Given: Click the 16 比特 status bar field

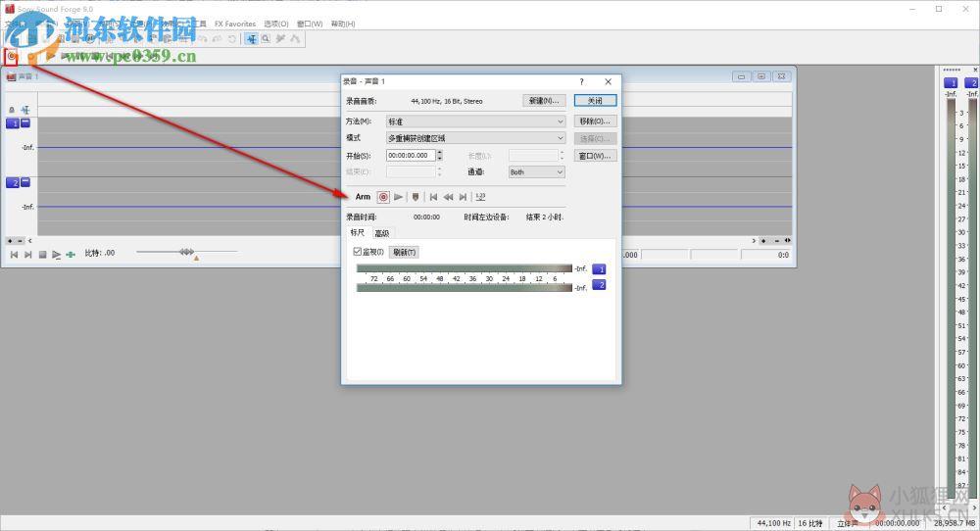Looking at the screenshot, I should [810, 523].
